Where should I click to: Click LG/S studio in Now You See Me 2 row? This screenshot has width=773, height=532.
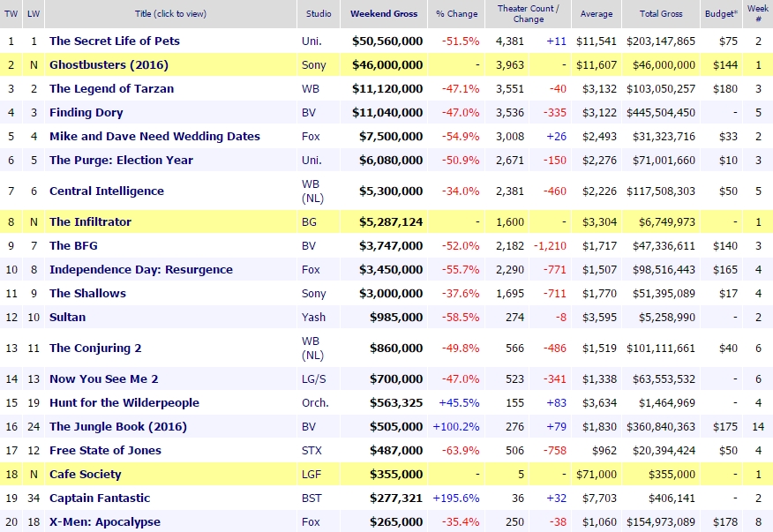(x=314, y=379)
